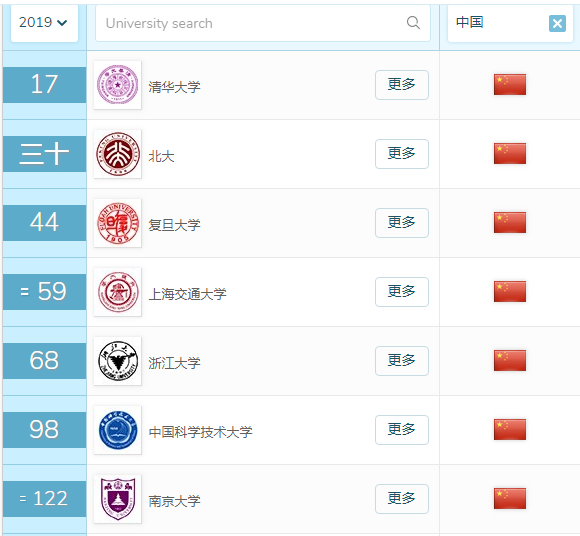Select the rank 98 cell
This screenshot has width=580, height=536.
44,430
